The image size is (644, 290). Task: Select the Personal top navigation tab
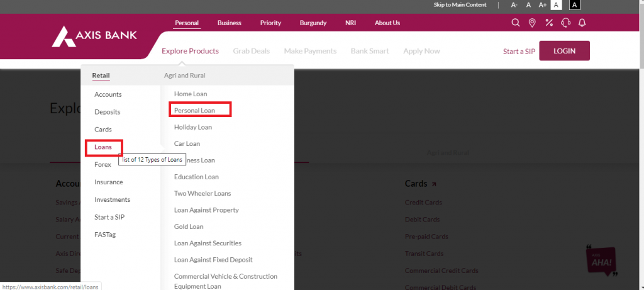pos(187,23)
